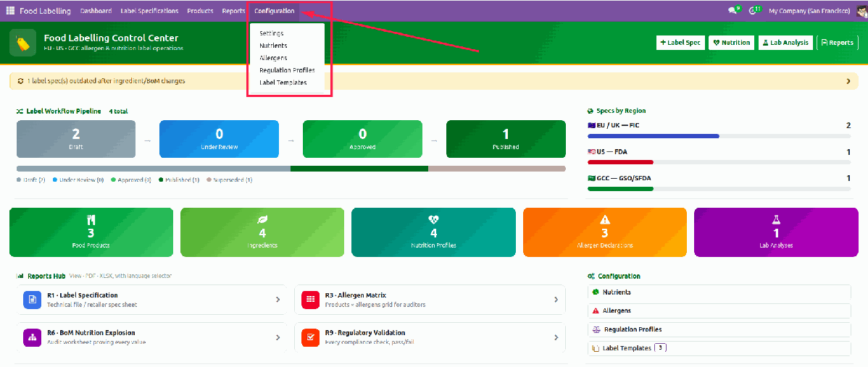Click the Nutrition Profiles heartbeat icon

[433, 219]
